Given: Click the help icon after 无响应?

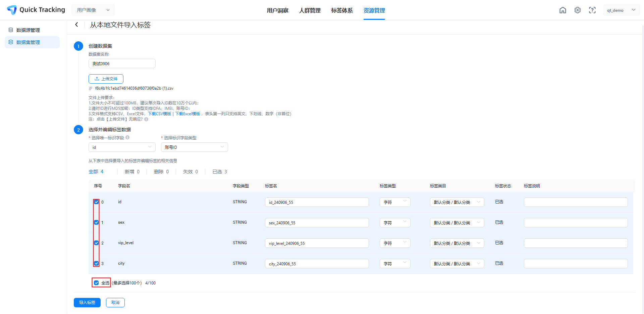Looking at the screenshot, I should click(146, 119).
